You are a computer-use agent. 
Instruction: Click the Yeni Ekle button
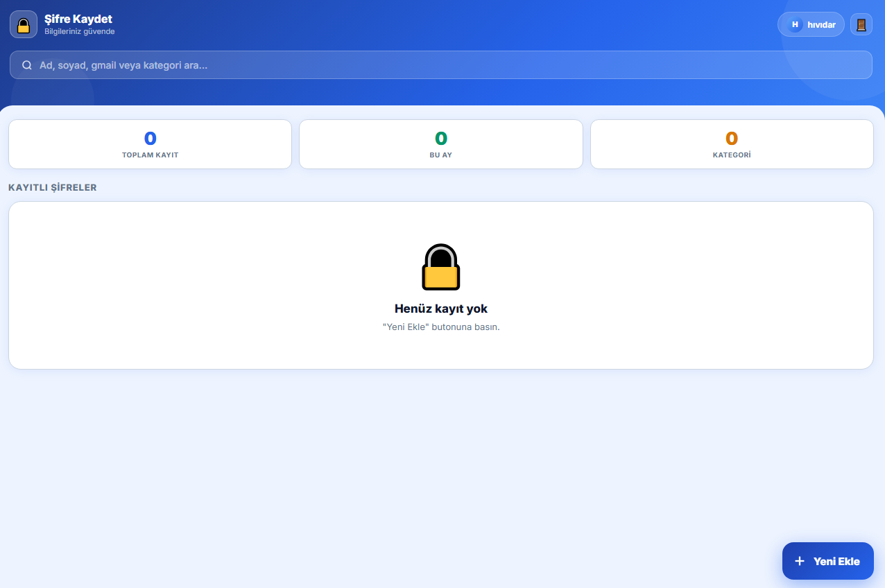pos(827,561)
